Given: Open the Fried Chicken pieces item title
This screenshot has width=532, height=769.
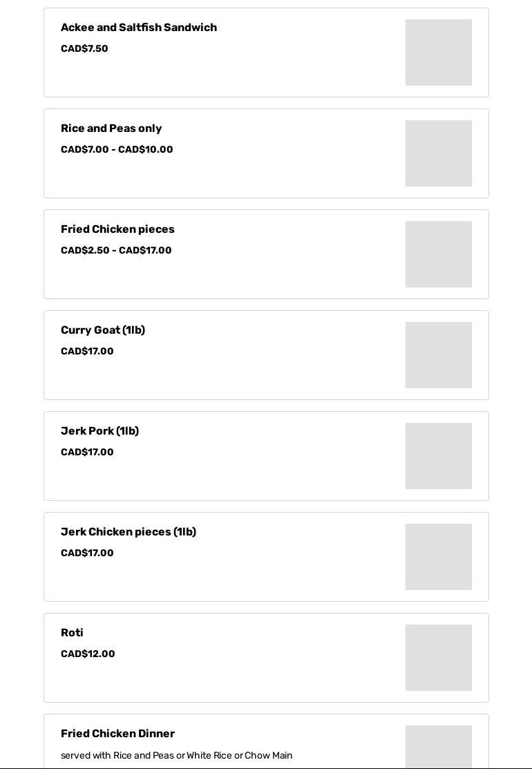Looking at the screenshot, I should pos(117,229).
